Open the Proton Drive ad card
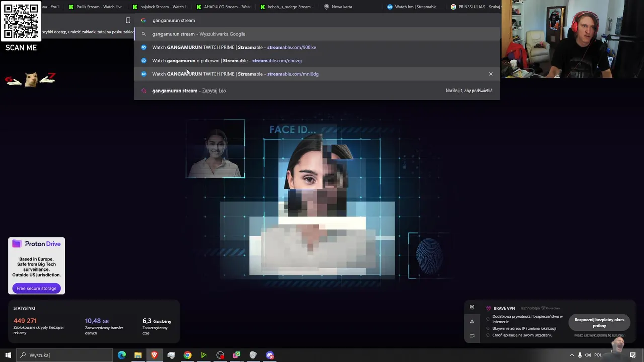The height and width of the screenshot is (362, 644). pos(36,265)
